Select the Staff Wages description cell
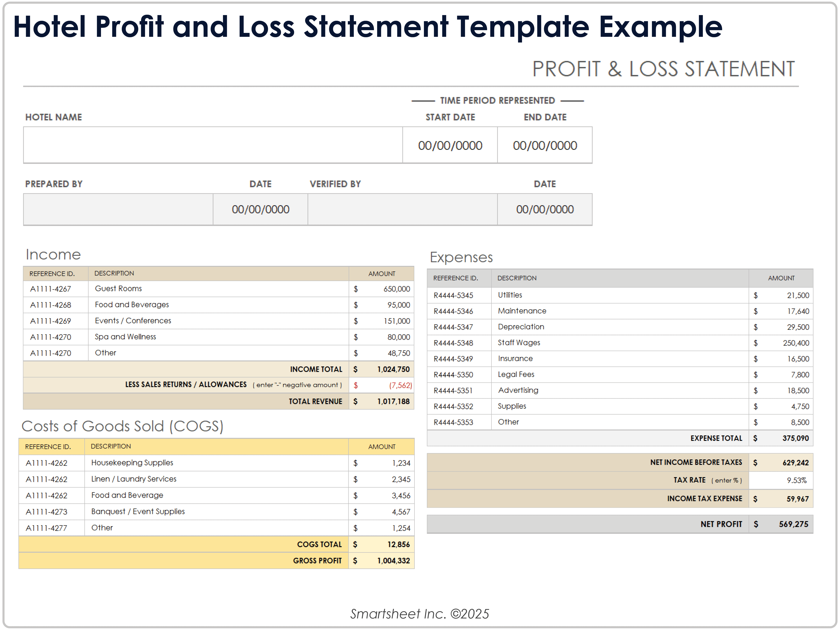The height and width of the screenshot is (630, 840). coord(519,343)
